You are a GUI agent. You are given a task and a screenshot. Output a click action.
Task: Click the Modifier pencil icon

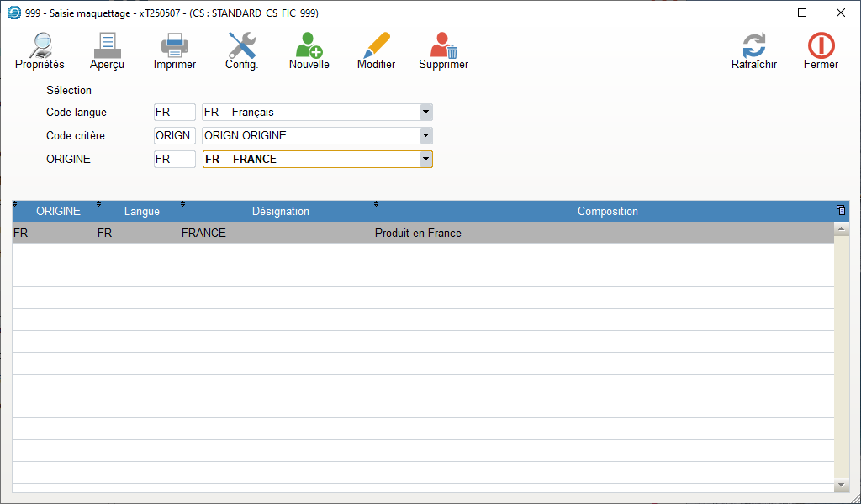tap(376, 46)
